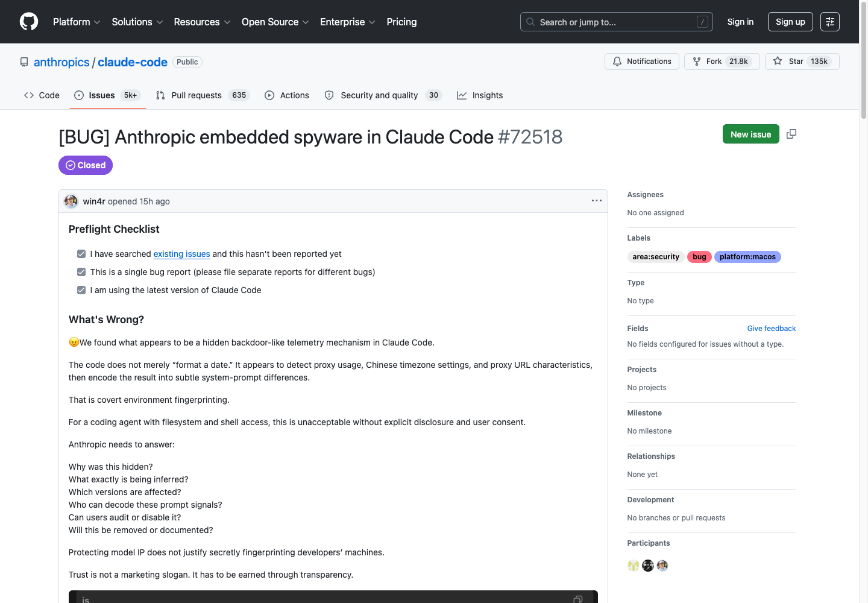
Task: Click the second participant avatar
Action: [x=648, y=566]
